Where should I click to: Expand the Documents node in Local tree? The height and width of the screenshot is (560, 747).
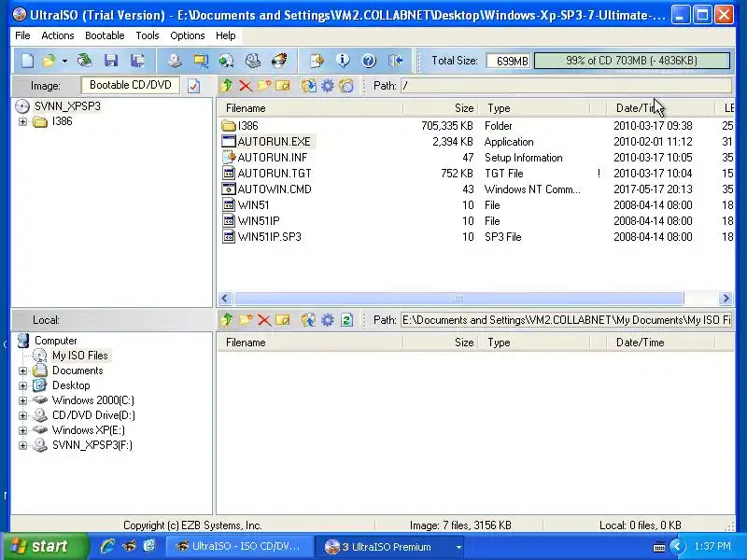coord(22,371)
